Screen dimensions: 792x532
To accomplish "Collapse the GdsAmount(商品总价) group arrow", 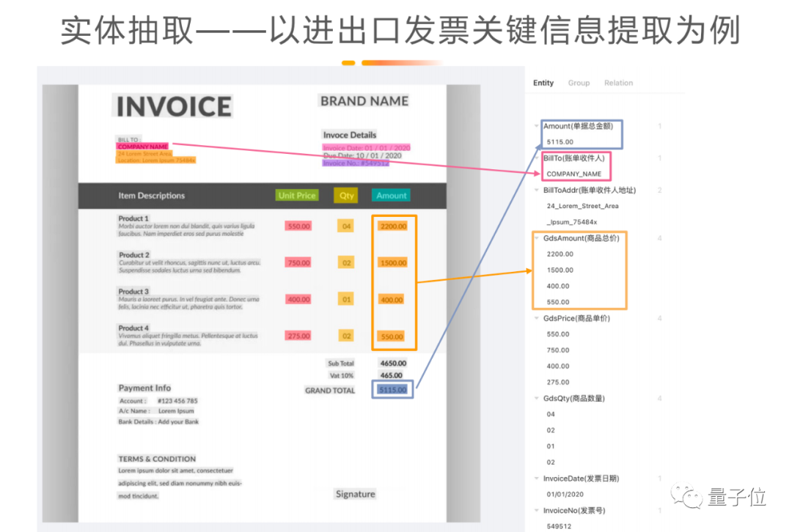I will pyautogui.click(x=536, y=238).
